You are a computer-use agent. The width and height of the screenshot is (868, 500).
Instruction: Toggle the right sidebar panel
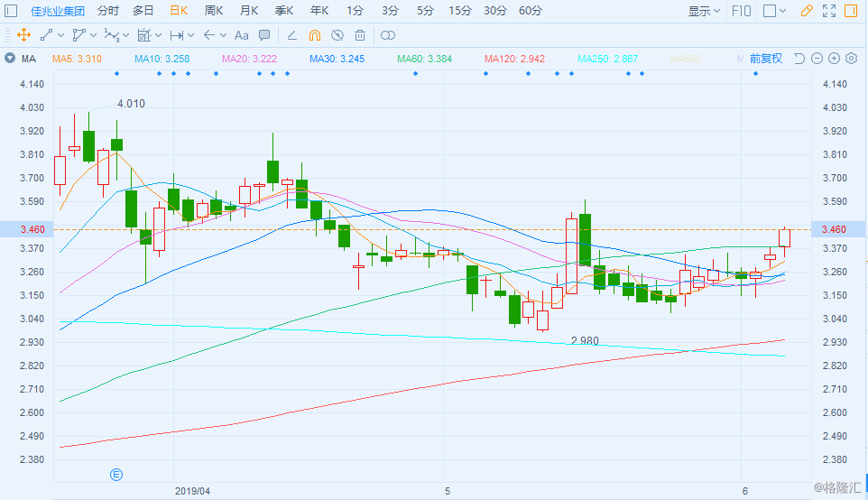[851, 11]
